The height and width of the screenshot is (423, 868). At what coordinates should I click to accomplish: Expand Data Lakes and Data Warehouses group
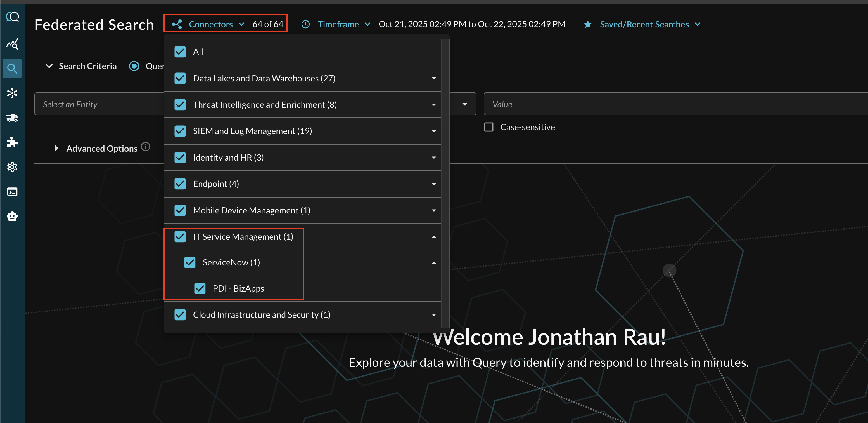click(x=434, y=79)
